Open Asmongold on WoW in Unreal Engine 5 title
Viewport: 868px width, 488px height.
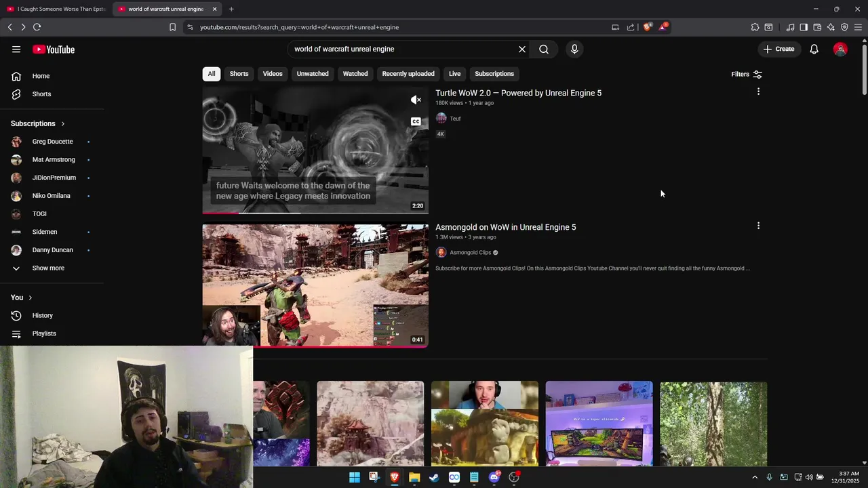tap(505, 227)
